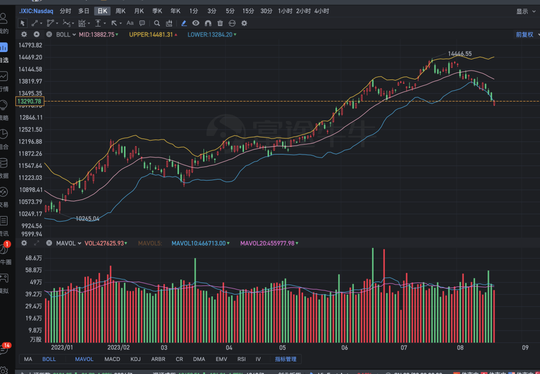Toggle the KDJ indicator
Image resolution: width=540 pixels, height=374 pixels.
pyautogui.click(x=136, y=359)
